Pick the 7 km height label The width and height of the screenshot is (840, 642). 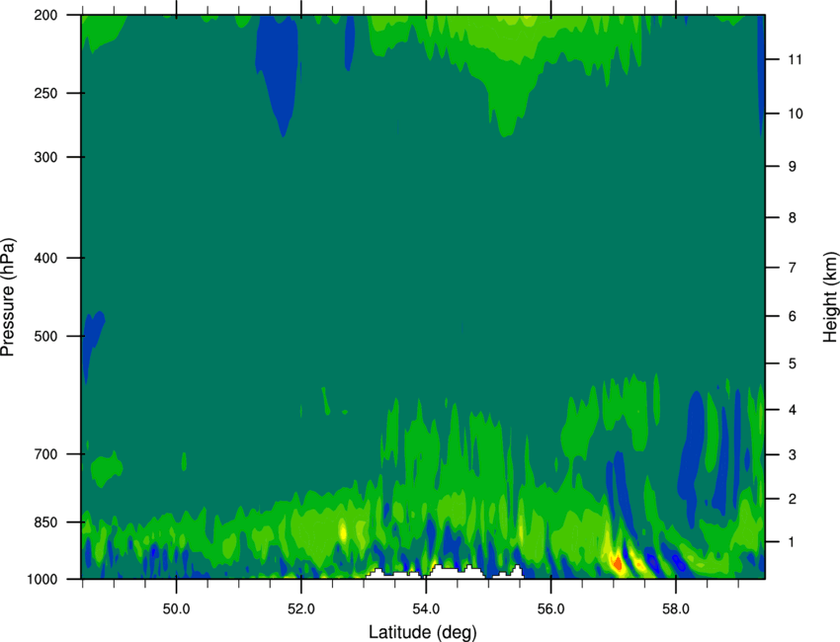[x=792, y=268]
